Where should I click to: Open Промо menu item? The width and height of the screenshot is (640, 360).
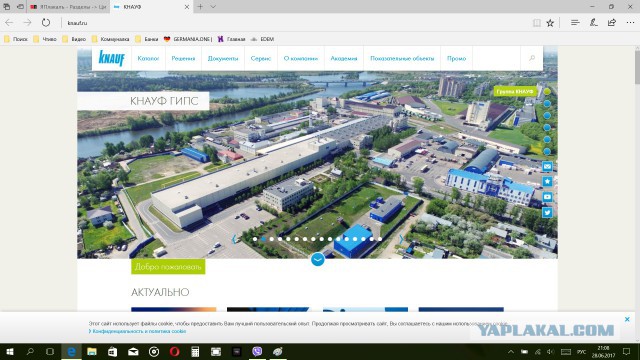click(x=456, y=58)
